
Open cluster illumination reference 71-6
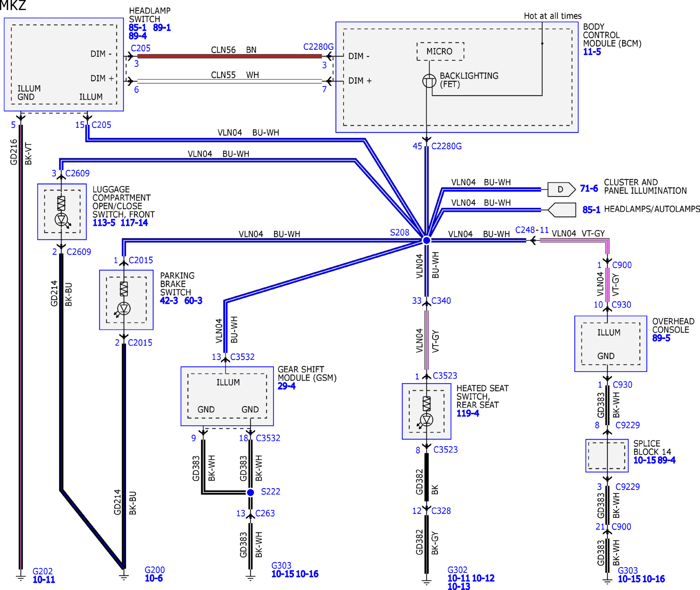pos(589,189)
